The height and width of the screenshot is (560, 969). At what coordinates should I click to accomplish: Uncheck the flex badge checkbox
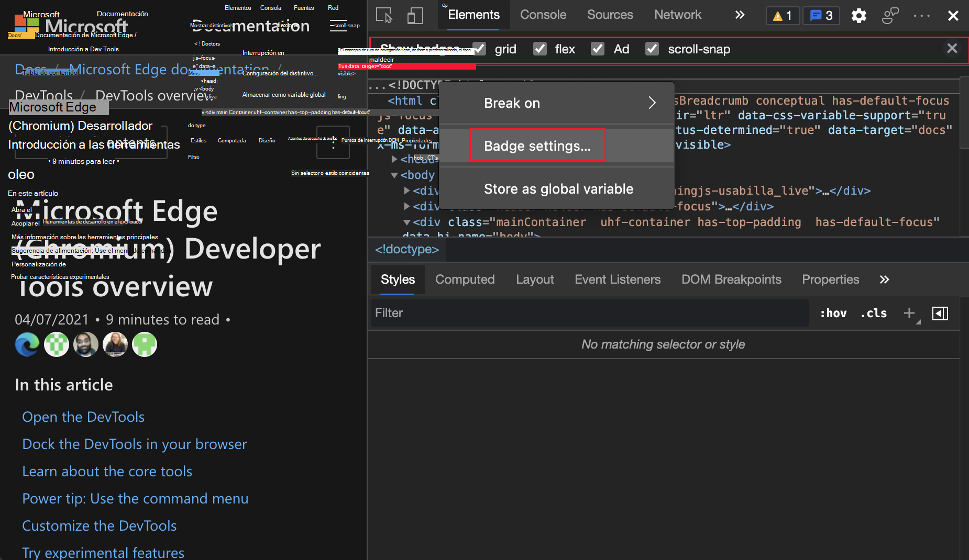539,49
